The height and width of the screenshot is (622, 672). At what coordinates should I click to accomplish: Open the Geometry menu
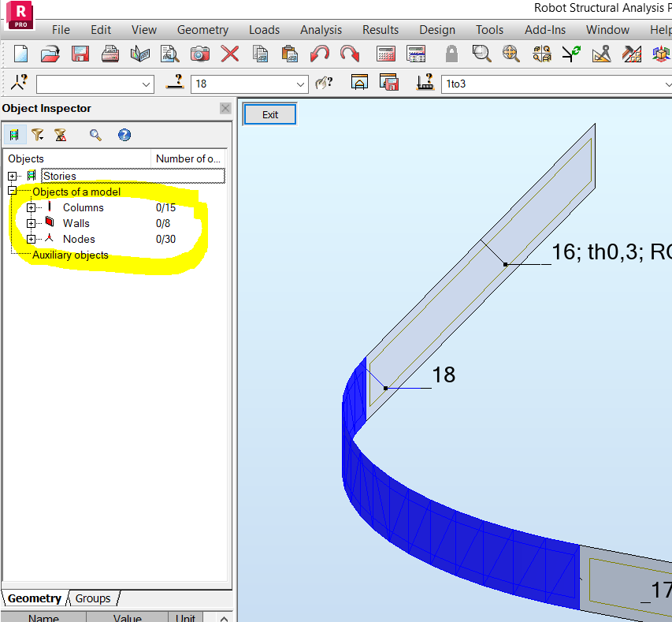[x=202, y=30]
